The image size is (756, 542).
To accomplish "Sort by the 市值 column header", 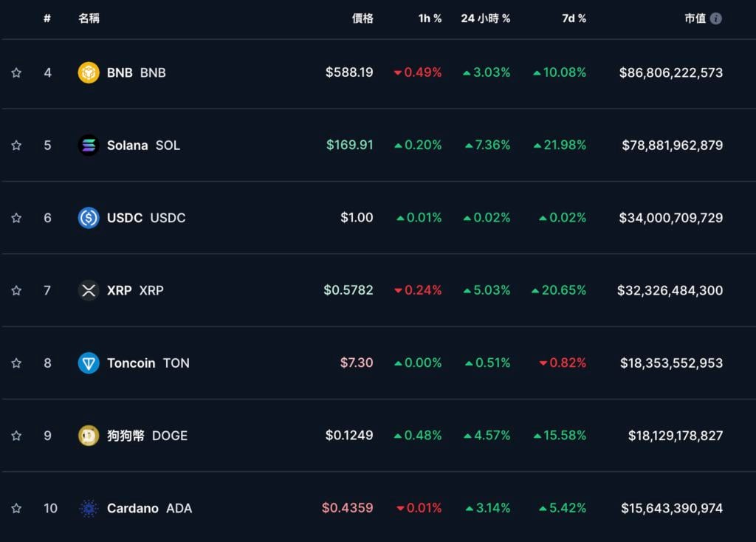I will pos(695,18).
